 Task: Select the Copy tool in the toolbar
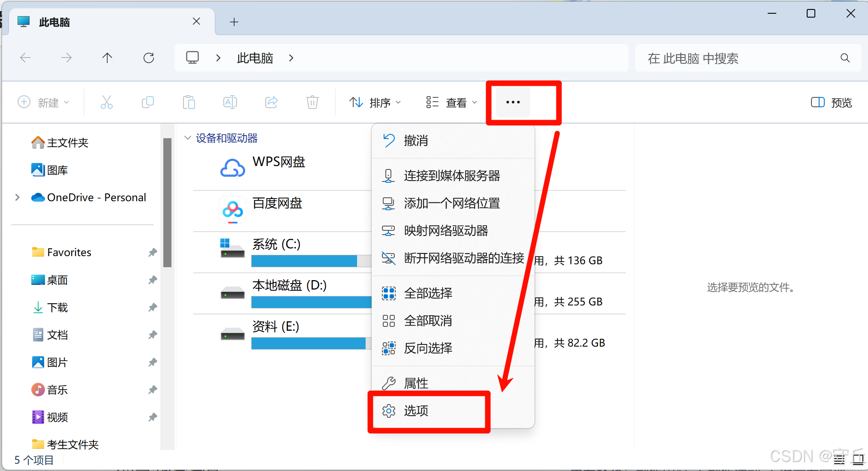tap(148, 102)
